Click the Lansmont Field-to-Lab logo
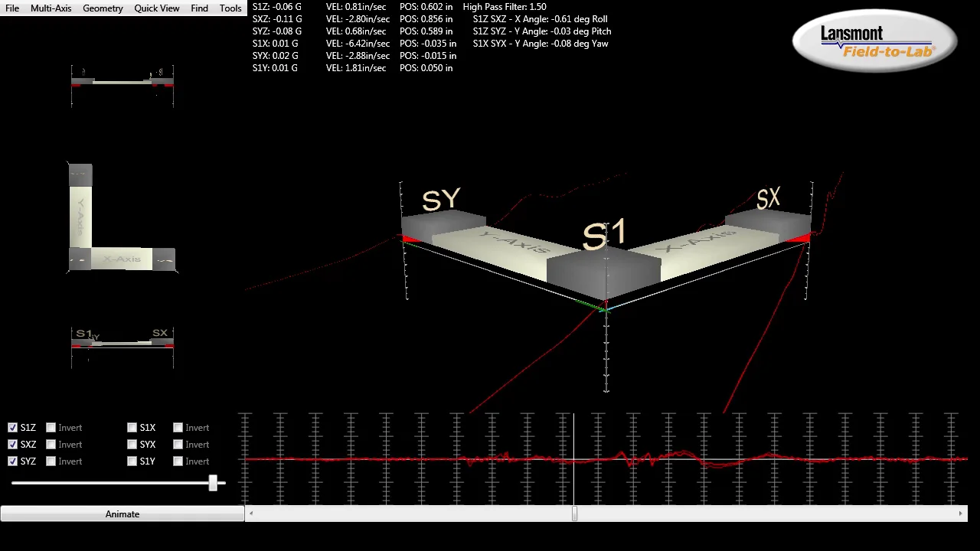The height and width of the screenshot is (551, 980). (874, 41)
